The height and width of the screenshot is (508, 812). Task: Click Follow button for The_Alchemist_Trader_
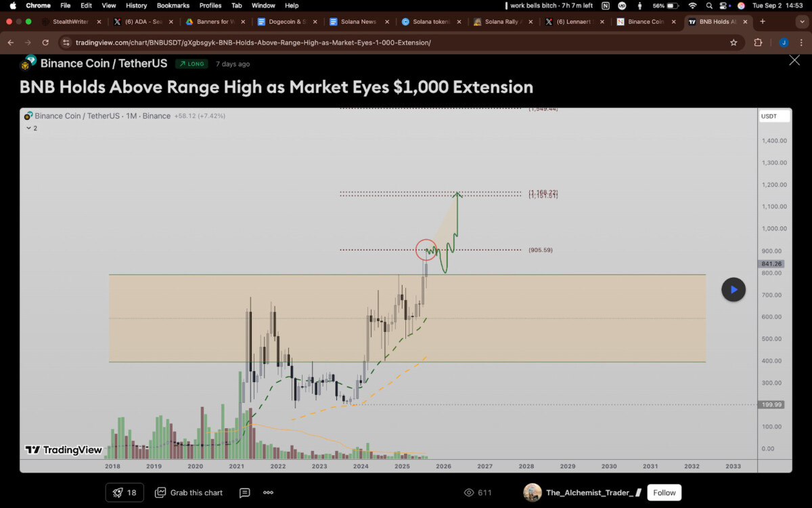pyautogui.click(x=664, y=492)
